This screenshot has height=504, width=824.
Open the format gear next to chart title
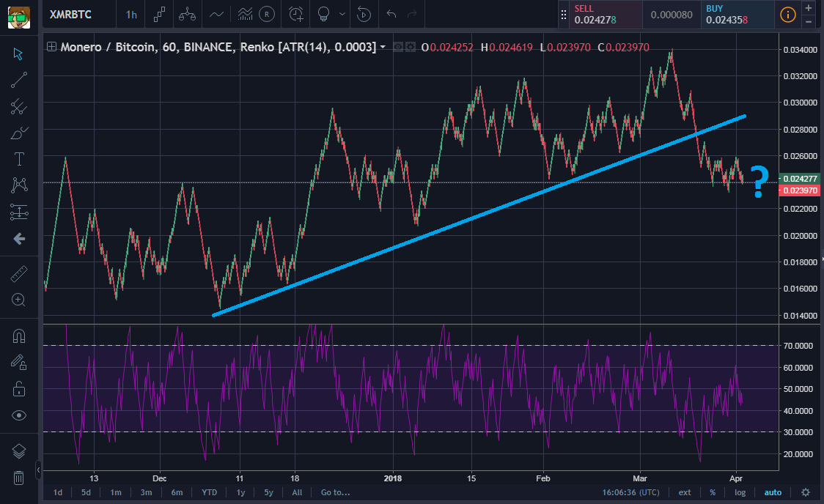pos(411,47)
